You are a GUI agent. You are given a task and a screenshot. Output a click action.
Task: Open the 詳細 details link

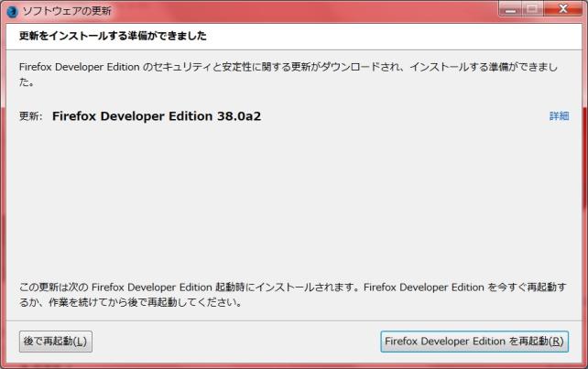point(559,116)
